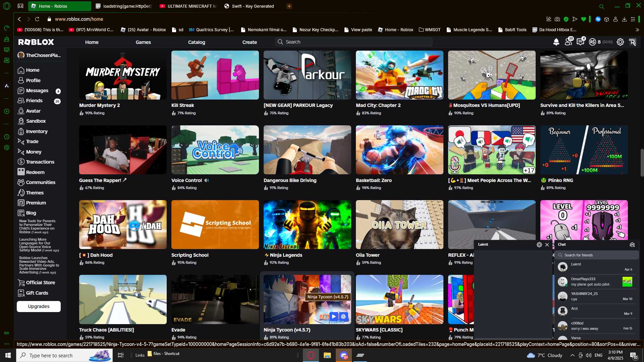Open the Games menu in Roblox header
Screen dimensions: 644x362
point(143,42)
